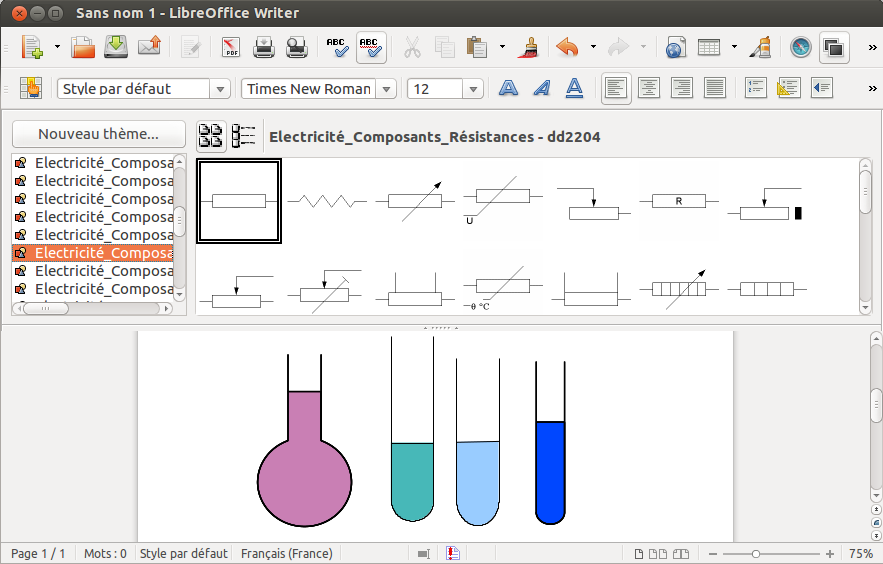Toggle bulleted list icon
This screenshot has width=883, height=564.
pos(788,88)
